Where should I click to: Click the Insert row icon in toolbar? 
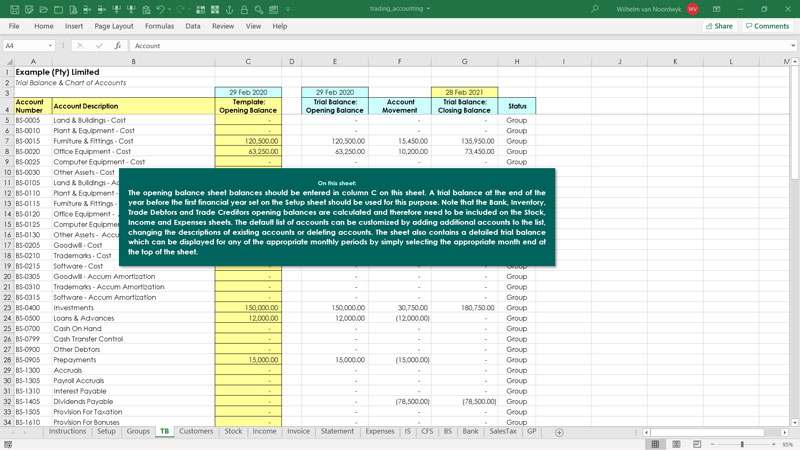(87, 9)
